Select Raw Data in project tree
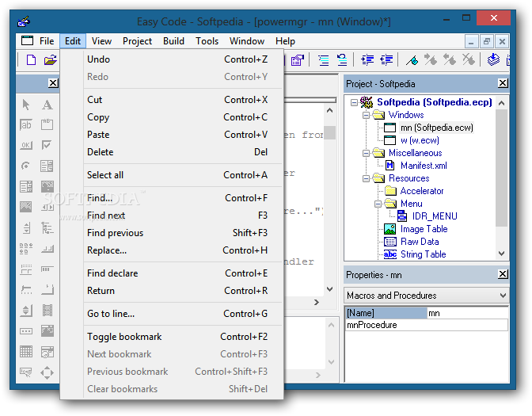 pyautogui.click(x=420, y=242)
